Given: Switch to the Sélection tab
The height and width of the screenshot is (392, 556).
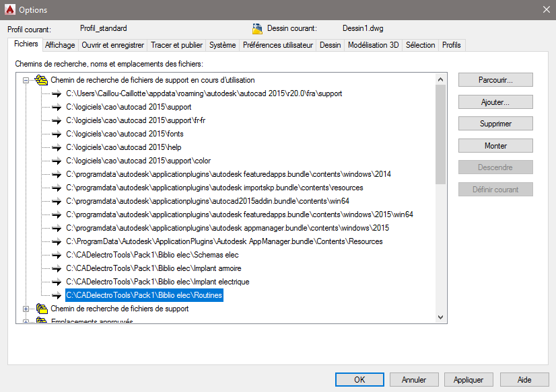Looking at the screenshot, I should coord(420,45).
